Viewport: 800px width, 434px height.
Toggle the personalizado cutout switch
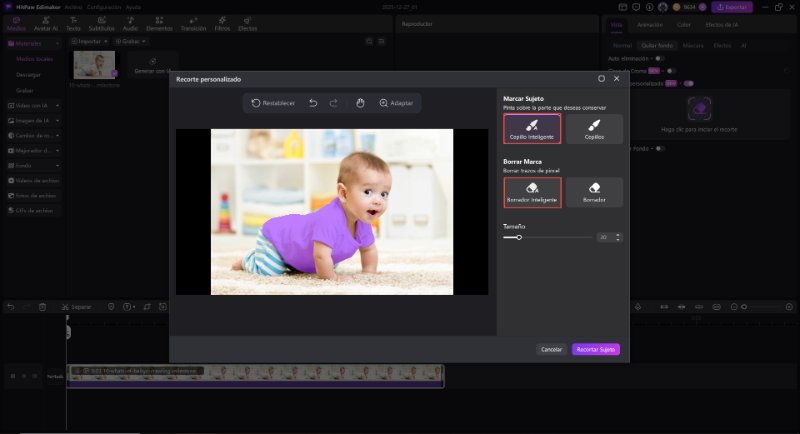688,83
